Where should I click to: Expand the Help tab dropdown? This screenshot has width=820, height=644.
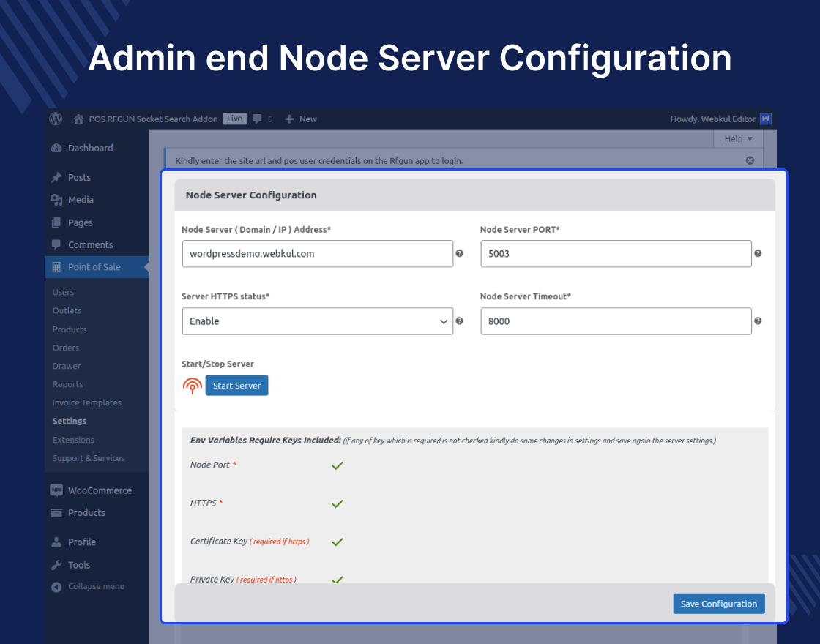click(x=738, y=138)
